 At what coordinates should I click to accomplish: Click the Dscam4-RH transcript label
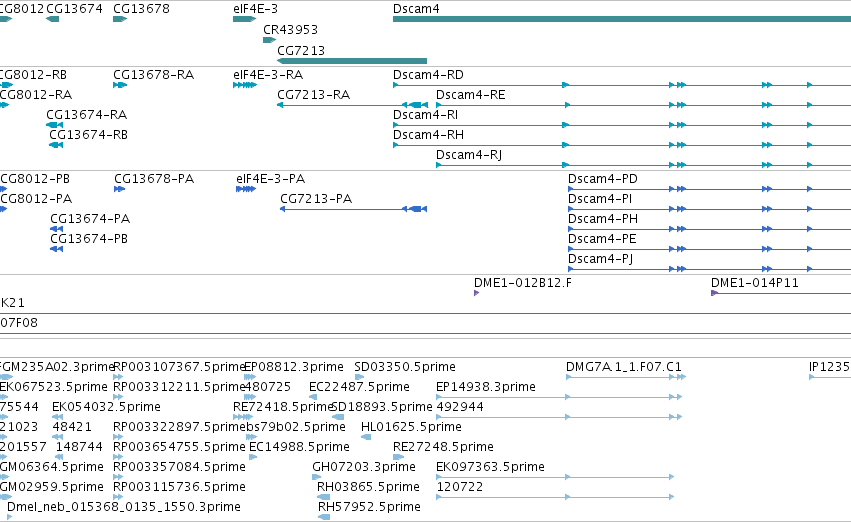pos(428,135)
